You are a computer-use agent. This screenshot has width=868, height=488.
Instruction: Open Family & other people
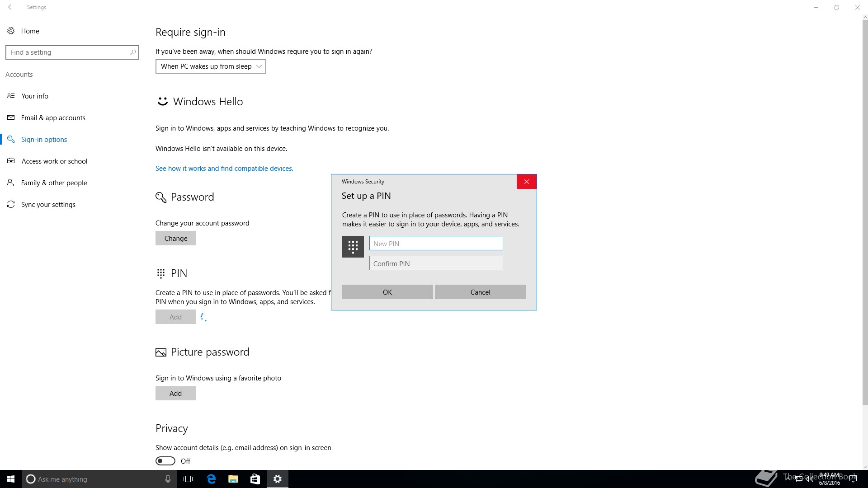54,183
